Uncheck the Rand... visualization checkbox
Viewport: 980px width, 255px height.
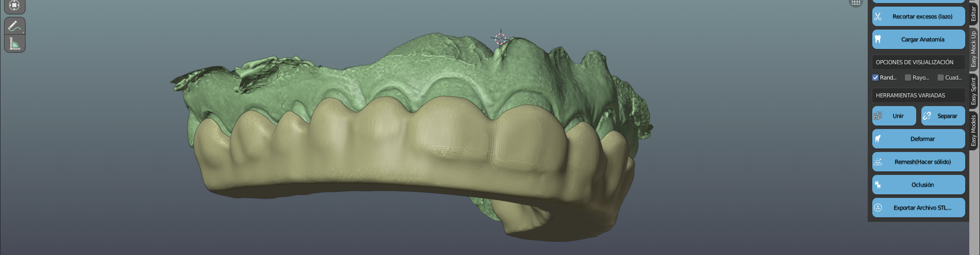[875, 78]
